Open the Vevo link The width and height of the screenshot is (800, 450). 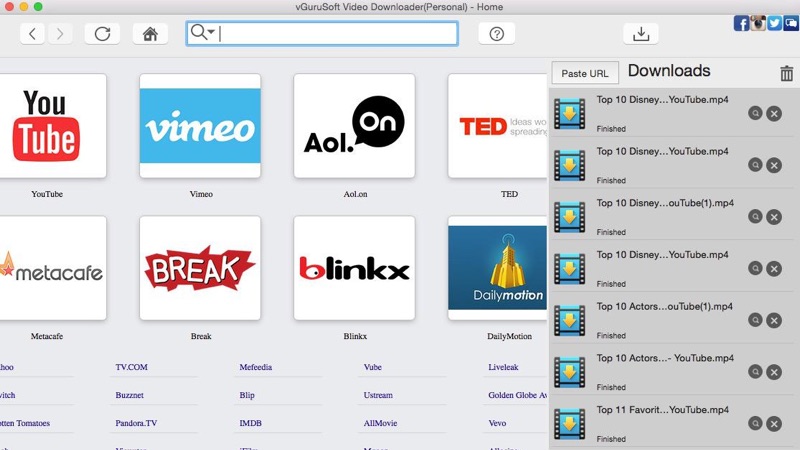(497, 423)
